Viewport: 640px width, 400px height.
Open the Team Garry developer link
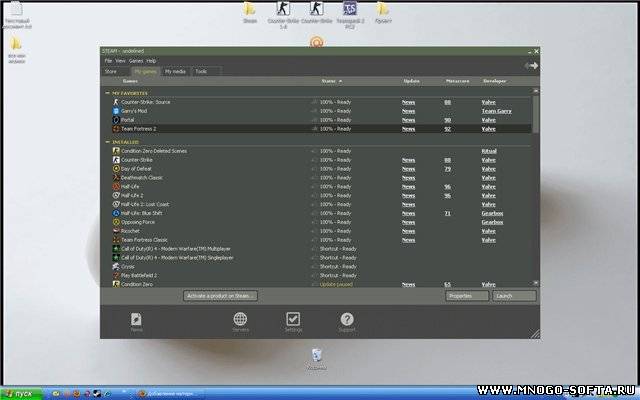496,111
